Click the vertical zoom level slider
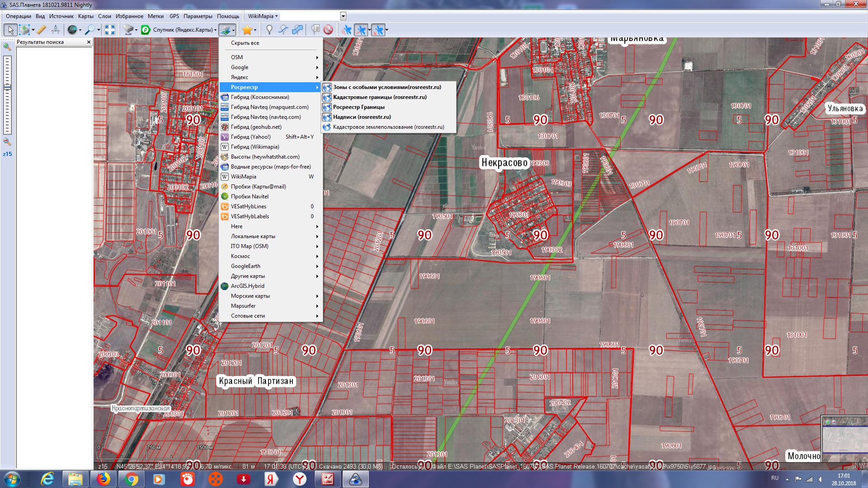The width and height of the screenshot is (868, 488). (x=7, y=95)
